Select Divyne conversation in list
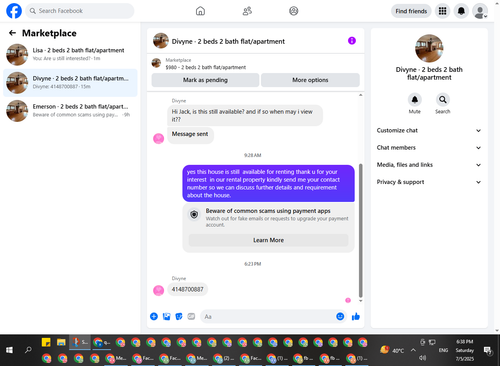500x366 pixels. click(x=70, y=83)
